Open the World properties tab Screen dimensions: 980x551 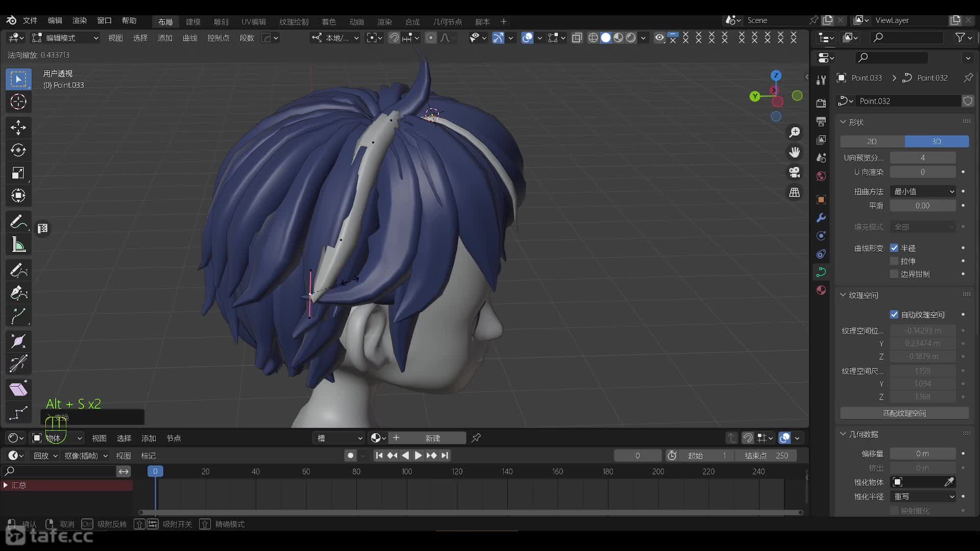click(821, 176)
